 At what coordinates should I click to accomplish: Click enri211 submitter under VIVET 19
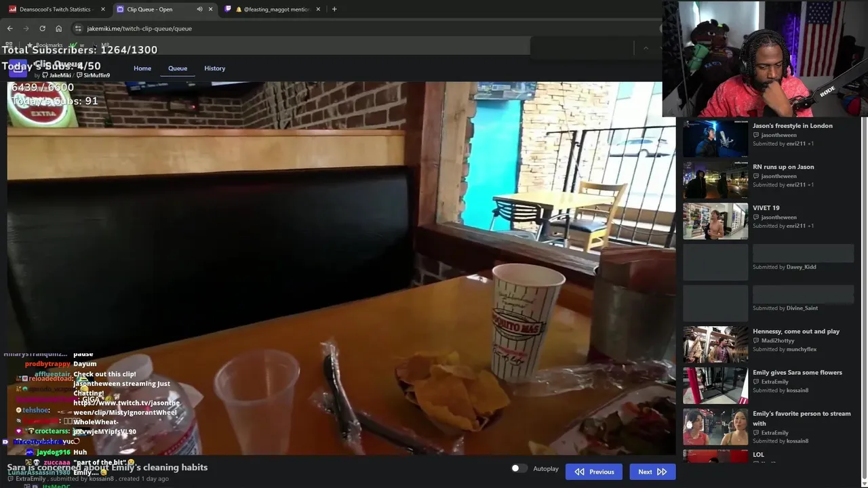(x=796, y=226)
